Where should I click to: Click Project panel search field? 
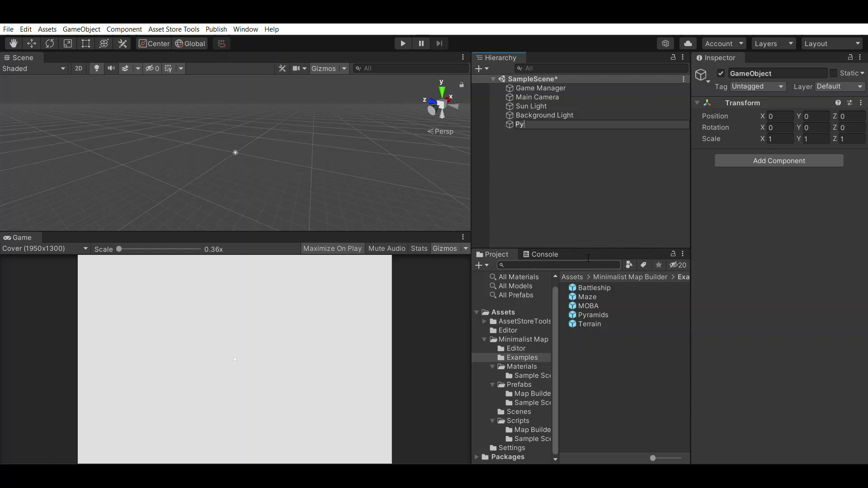[x=559, y=265]
